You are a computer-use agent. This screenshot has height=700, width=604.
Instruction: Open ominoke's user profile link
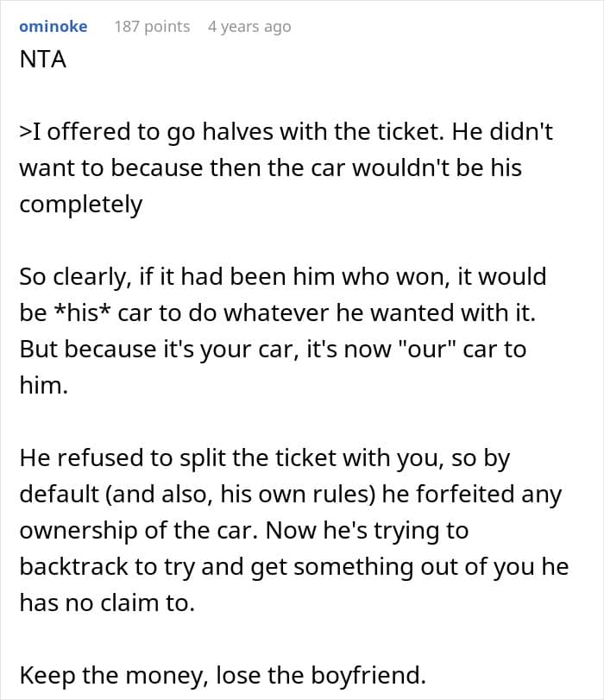tap(53, 27)
